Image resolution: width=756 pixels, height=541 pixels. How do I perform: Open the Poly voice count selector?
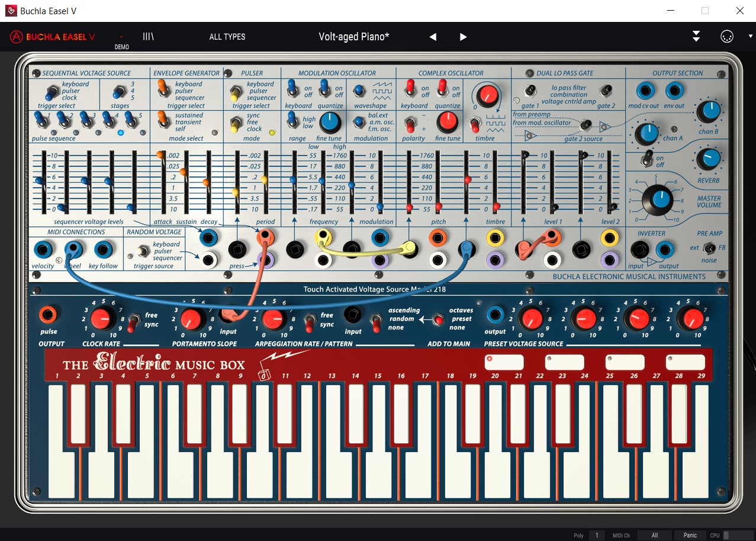click(597, 535)
